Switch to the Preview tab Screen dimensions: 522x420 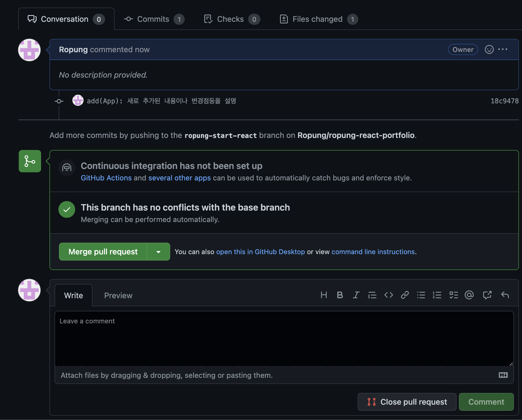tap(118, 295)
